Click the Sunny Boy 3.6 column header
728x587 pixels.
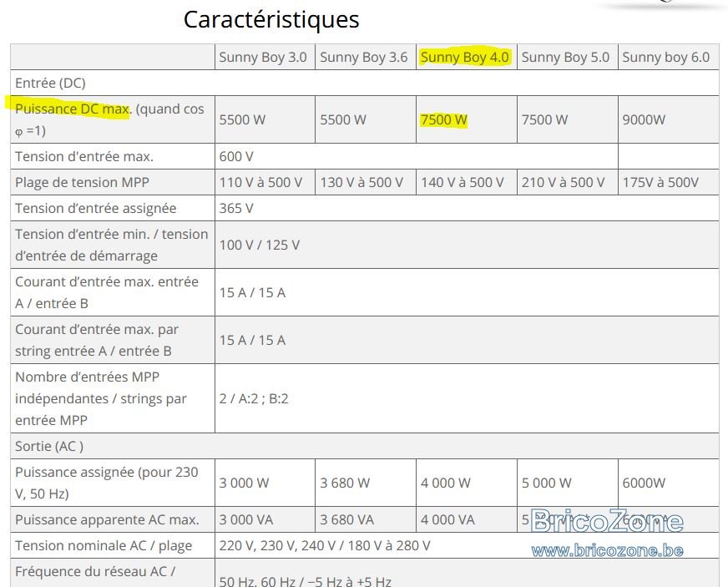363,57
